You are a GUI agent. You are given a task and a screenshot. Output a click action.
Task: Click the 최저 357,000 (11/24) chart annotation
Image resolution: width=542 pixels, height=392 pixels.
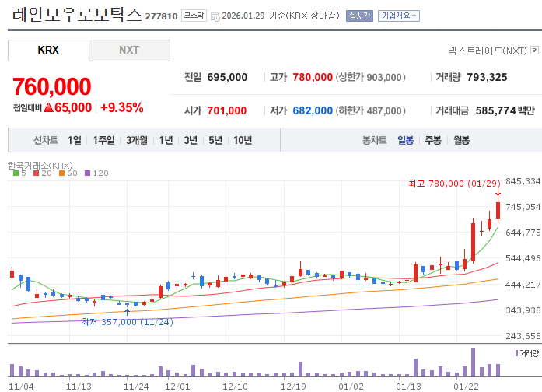[128, 322]
